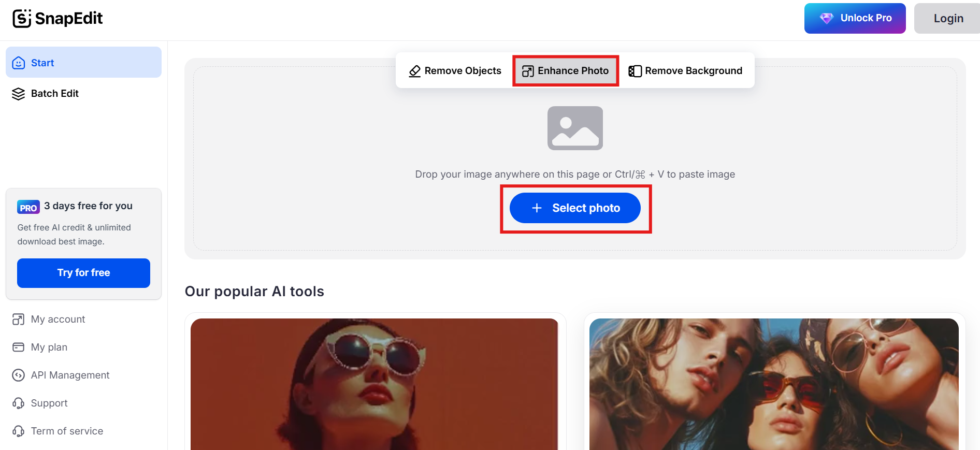Select the My plan credit card icon

[x=18, y=347]
